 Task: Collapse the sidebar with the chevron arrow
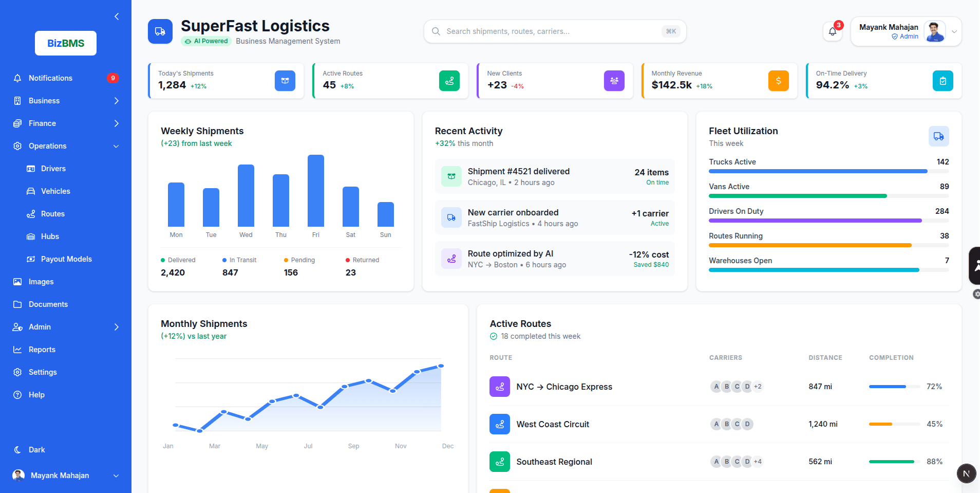[x=116, y=16]
